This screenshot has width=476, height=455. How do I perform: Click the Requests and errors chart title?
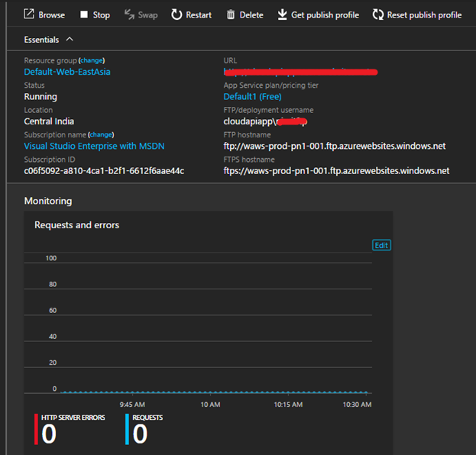click(x=76, y=225)
